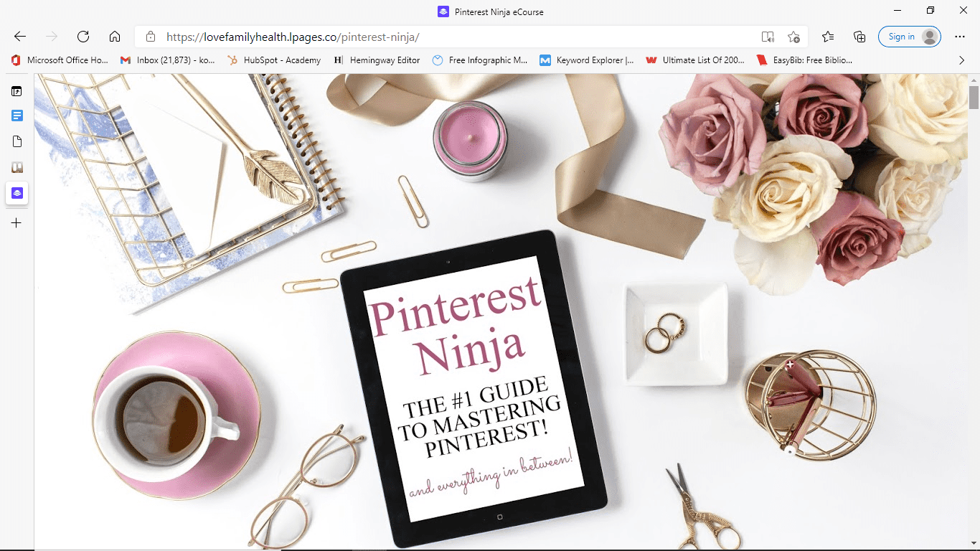Open a new tab with plus icon
The height and width of the screenshot is (551, 980).
click(x=17, y=223)
